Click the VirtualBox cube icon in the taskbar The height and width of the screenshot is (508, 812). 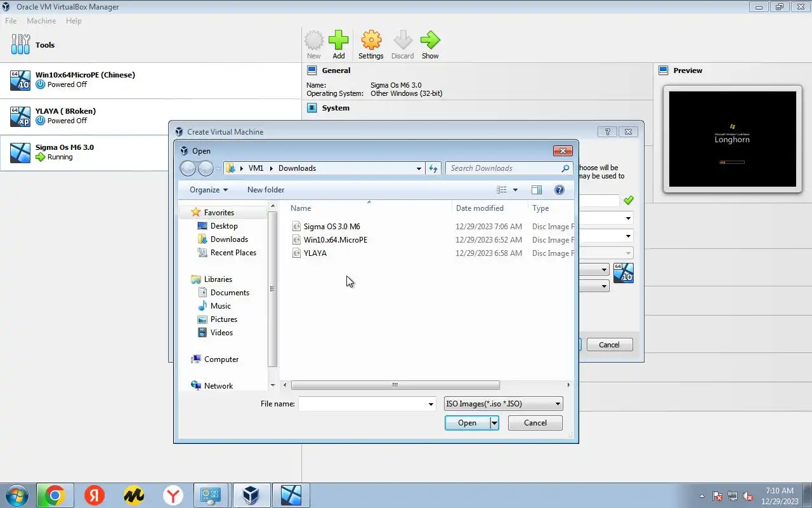tap(252, 495)
